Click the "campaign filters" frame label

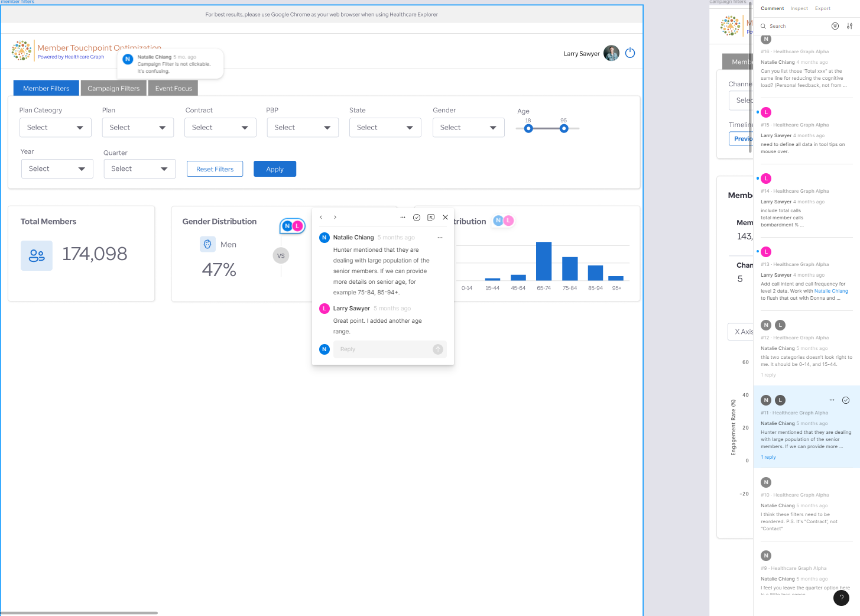pos(728,2)
